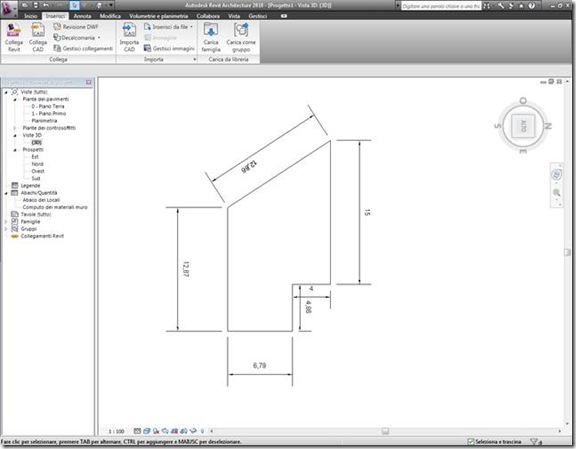This screenshot has height=449, width=576.
Task: Collapse the Prospetti tree node
Action: [x=15, y=150]
